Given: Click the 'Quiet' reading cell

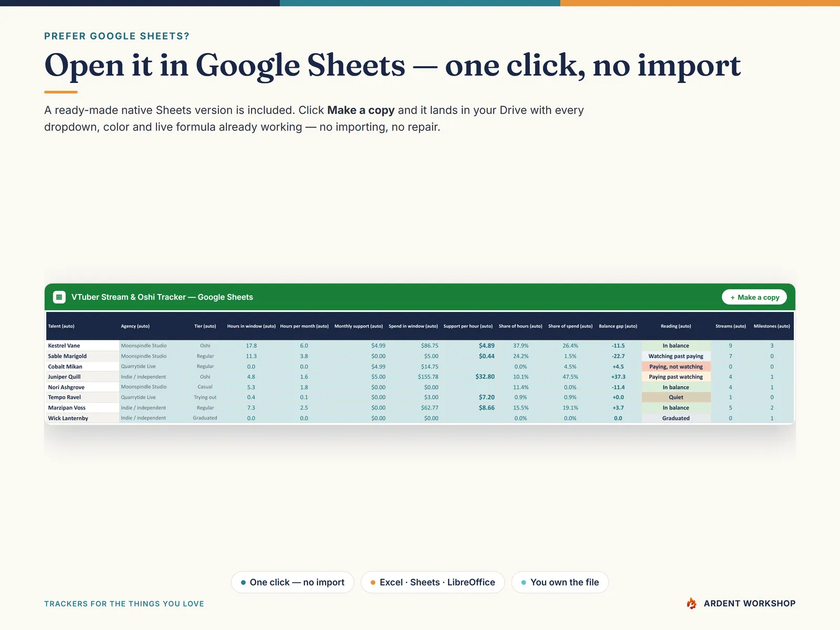Looking at the screenshot, I should [676, 397].
